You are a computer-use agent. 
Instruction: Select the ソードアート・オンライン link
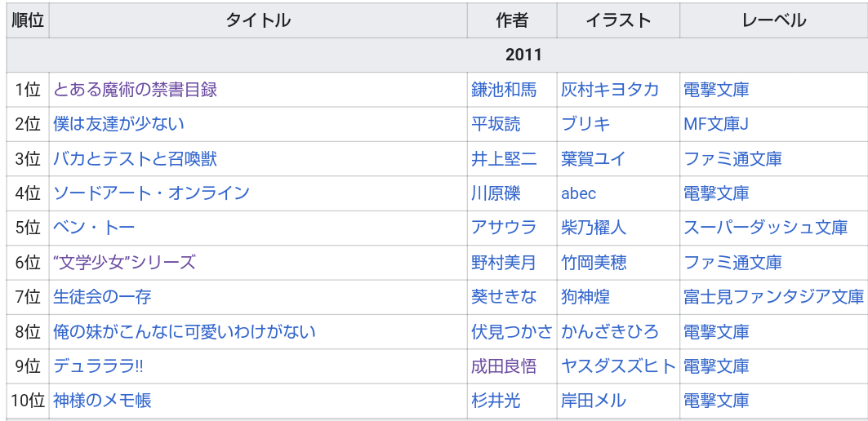[x=152, y=193]
